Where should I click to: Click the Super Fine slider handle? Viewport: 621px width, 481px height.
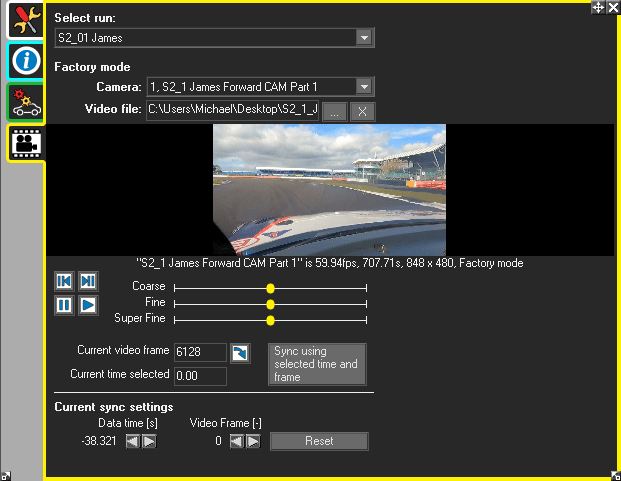[270, 320]
